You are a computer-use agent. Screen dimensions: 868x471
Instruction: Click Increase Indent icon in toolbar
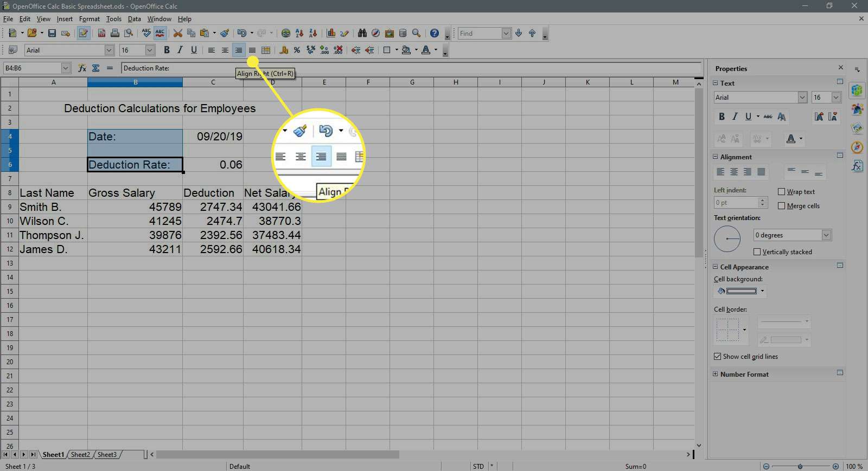pyautogui.click(x=369, y=50)
